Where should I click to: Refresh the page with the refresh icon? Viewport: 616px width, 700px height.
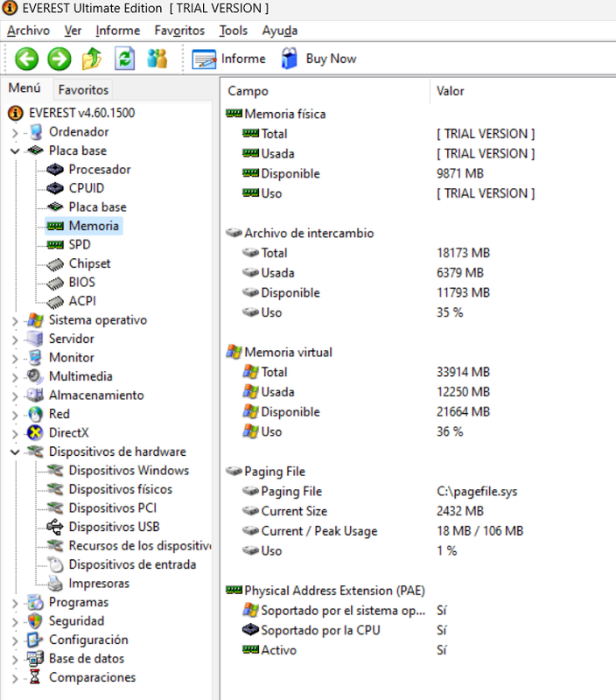(x=125, y=59)
